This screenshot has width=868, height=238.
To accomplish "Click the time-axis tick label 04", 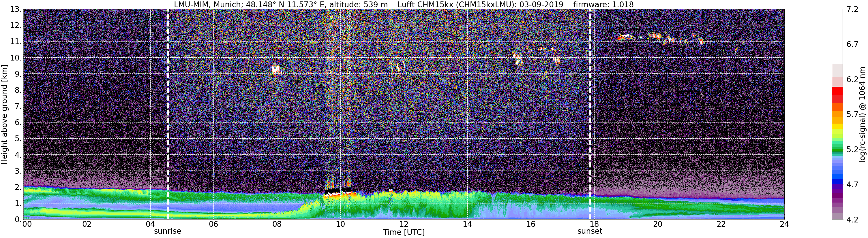I will point(150,224).
